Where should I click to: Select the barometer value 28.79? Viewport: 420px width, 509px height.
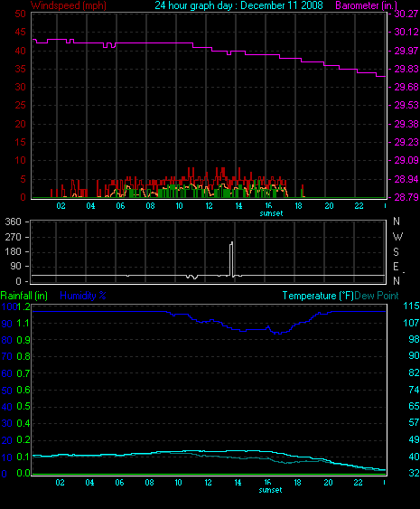406,197
